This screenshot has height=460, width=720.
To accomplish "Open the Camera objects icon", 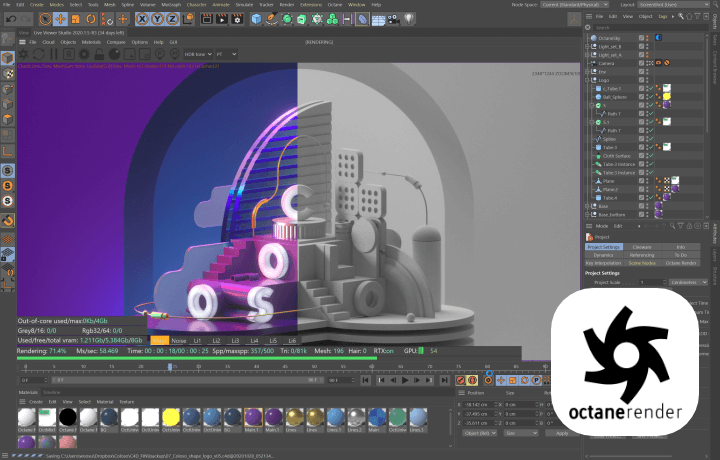I will pyautogui.click(x=394, y=19).
